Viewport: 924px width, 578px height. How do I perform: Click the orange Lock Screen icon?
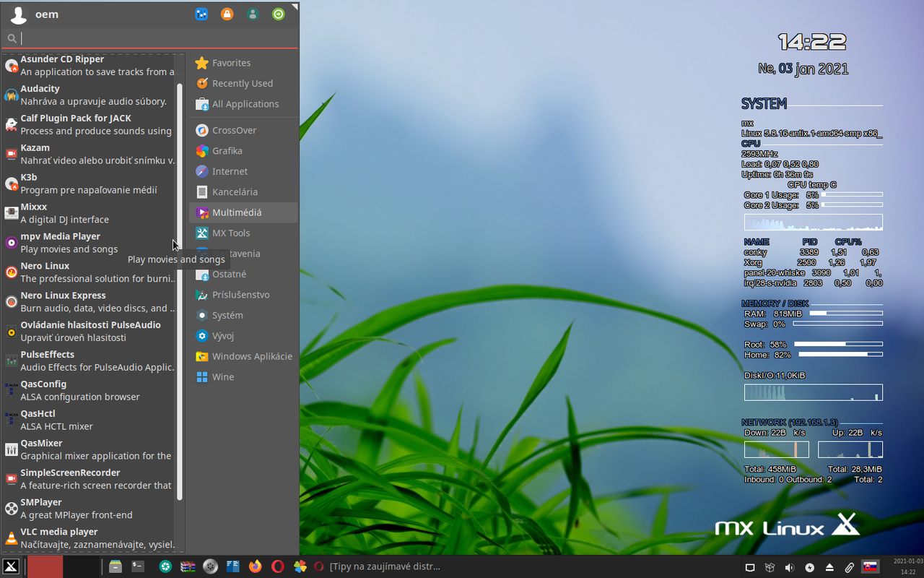click(x=227, y=14)
